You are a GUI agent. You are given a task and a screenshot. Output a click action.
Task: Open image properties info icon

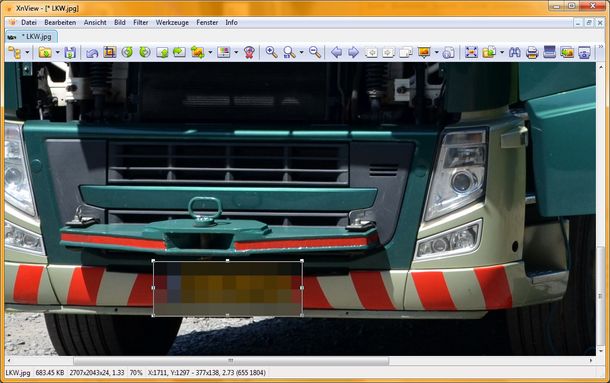click(449, 52)
